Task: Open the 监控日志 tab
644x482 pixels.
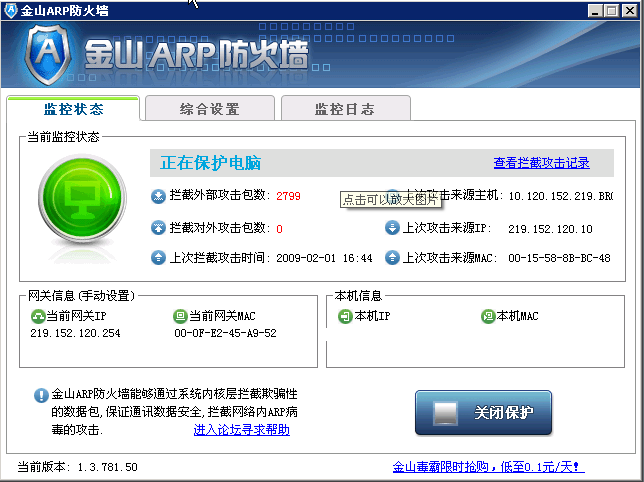Action: [345, 108]
